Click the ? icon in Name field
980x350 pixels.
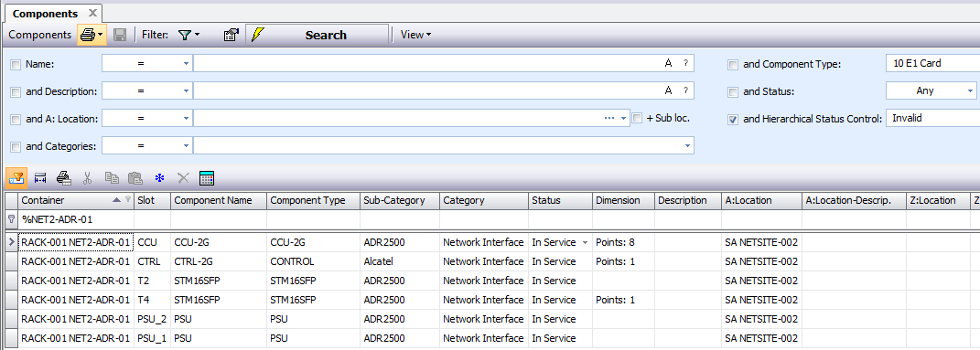(685, 63)
